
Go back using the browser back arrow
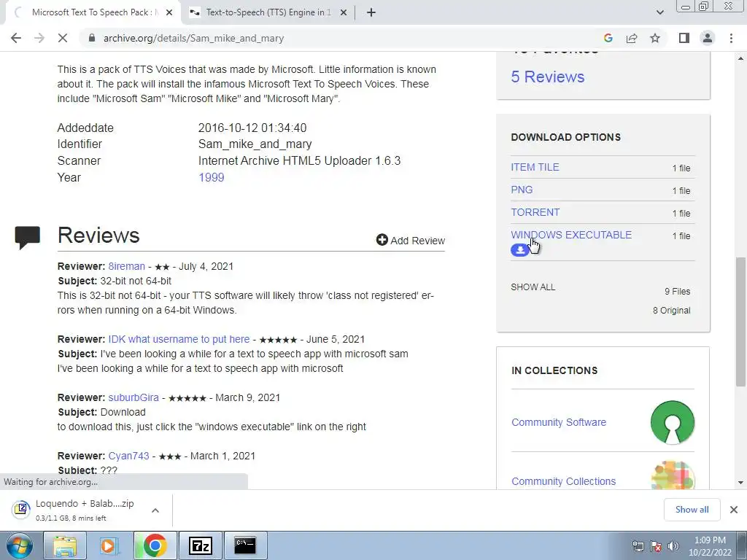(16, 38)
